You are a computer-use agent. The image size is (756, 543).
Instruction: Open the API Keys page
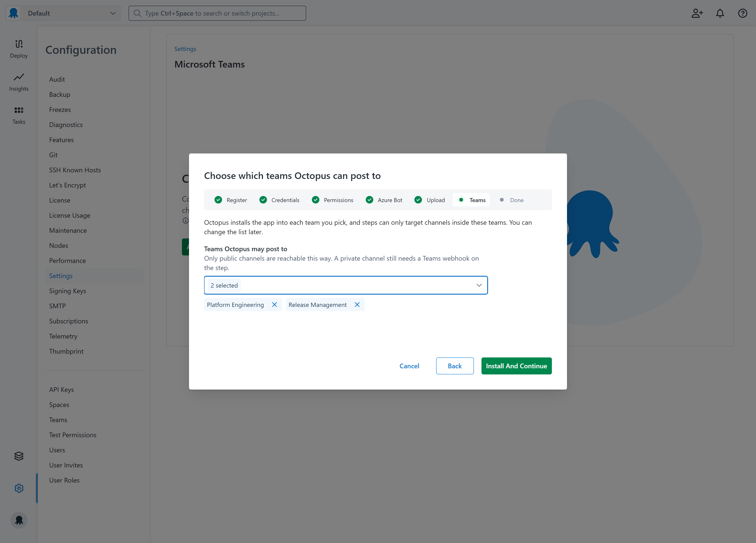pos(62,390)
